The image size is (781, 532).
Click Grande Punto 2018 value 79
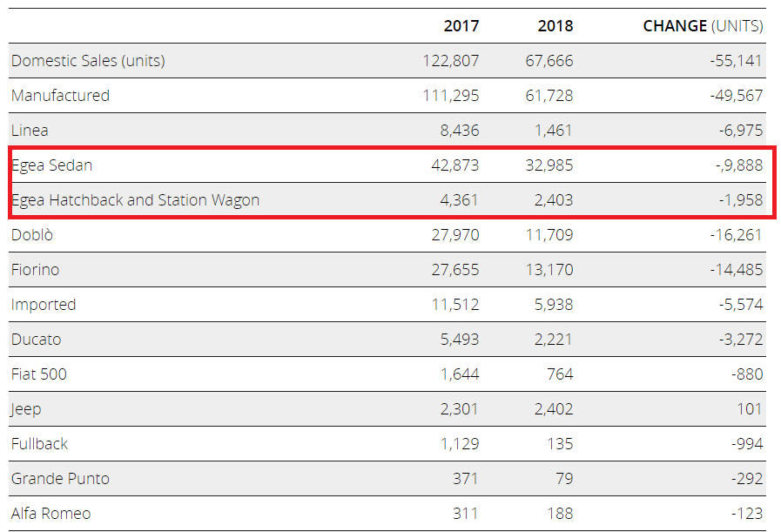point(564,479)
